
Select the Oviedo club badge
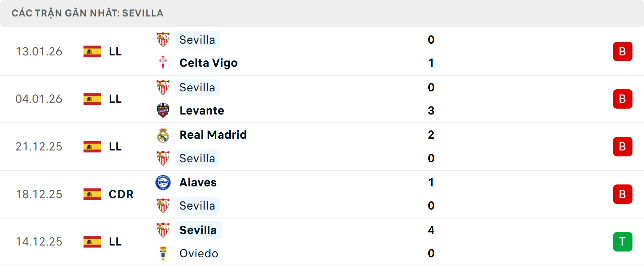pyautogui.click(x=163, y=254)
